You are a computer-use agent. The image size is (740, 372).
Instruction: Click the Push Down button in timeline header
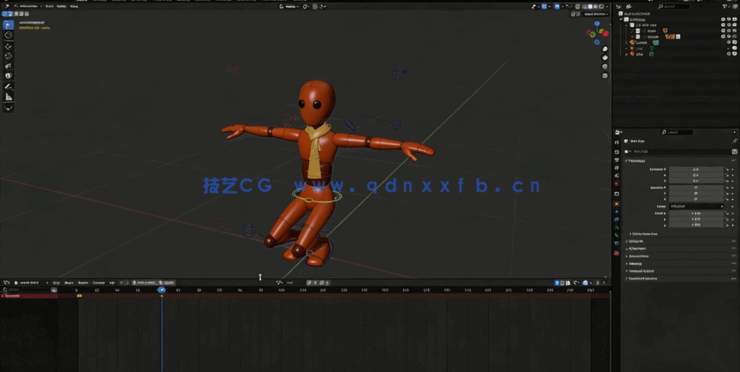point(145,283)
